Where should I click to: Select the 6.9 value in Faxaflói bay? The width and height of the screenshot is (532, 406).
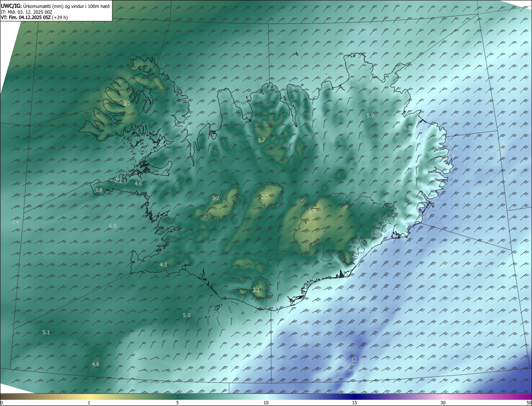[x=113, y=226]
